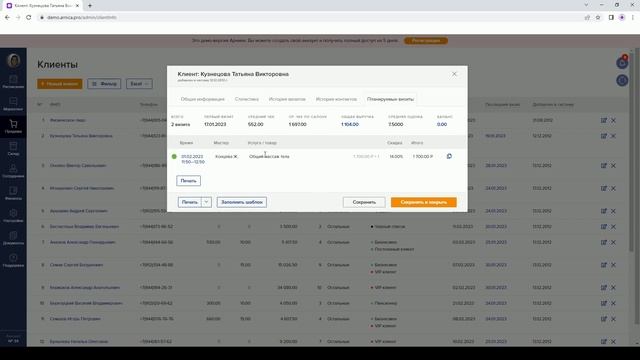
Task: Click Печать button under visits list
Action: [189, 180]
